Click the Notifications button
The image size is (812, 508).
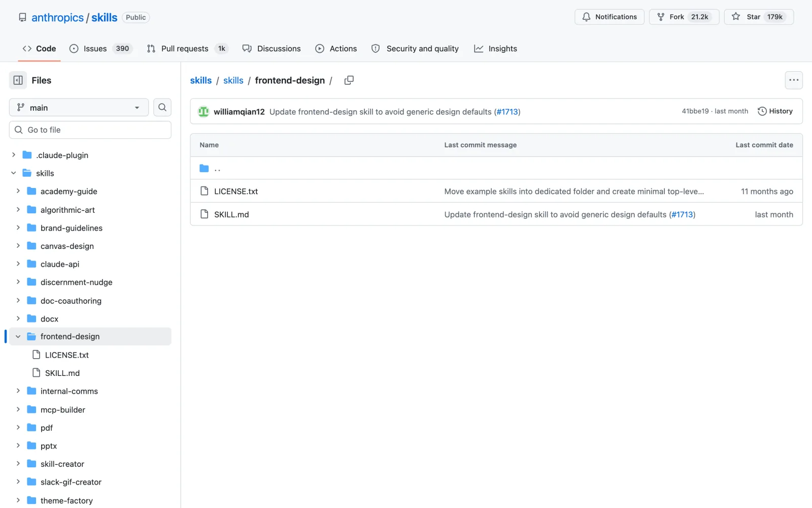click(610, 17)
